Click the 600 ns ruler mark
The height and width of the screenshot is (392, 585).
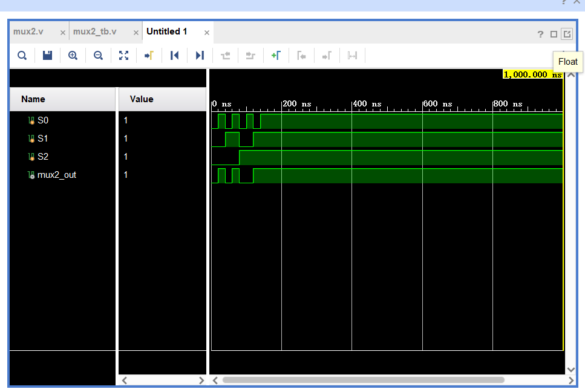click(x=437, y=103)
